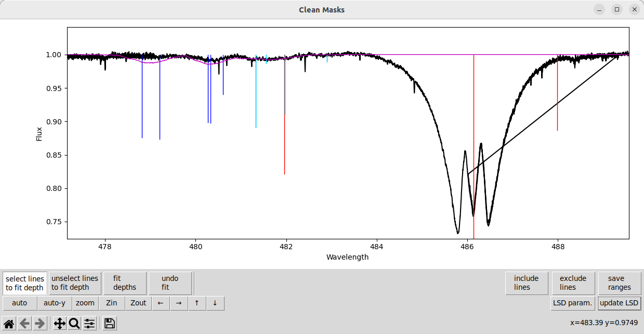Shift view down with the down arrow

tap(215, 303)
